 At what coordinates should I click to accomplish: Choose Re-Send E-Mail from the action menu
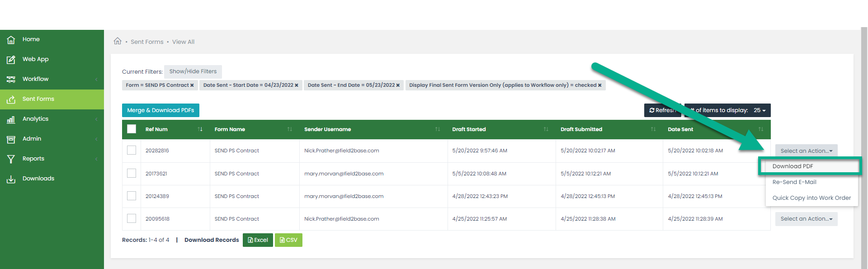tap(794, 182)
